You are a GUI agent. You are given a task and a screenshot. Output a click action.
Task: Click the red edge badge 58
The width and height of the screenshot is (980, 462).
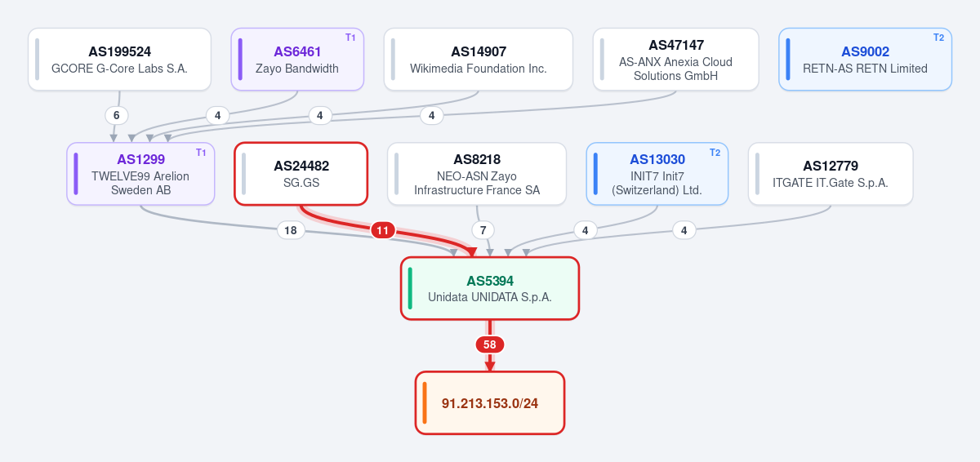(x=490, y=344)
